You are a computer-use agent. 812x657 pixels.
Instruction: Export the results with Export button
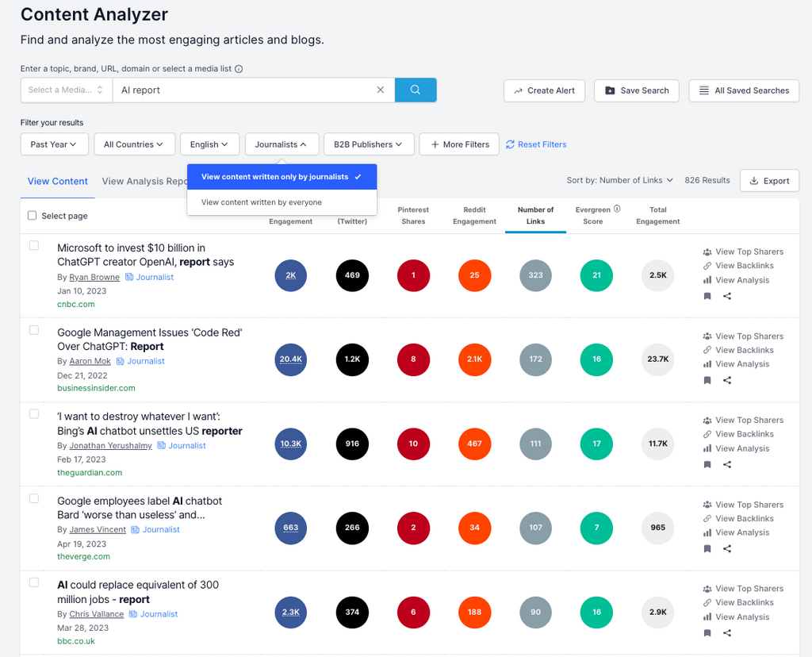tap(769, 180)
